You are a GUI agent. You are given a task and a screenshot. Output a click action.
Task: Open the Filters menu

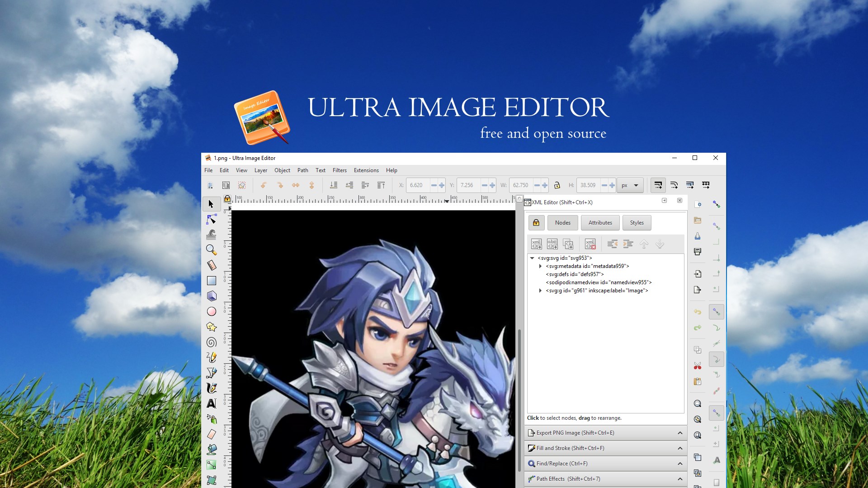340,170
